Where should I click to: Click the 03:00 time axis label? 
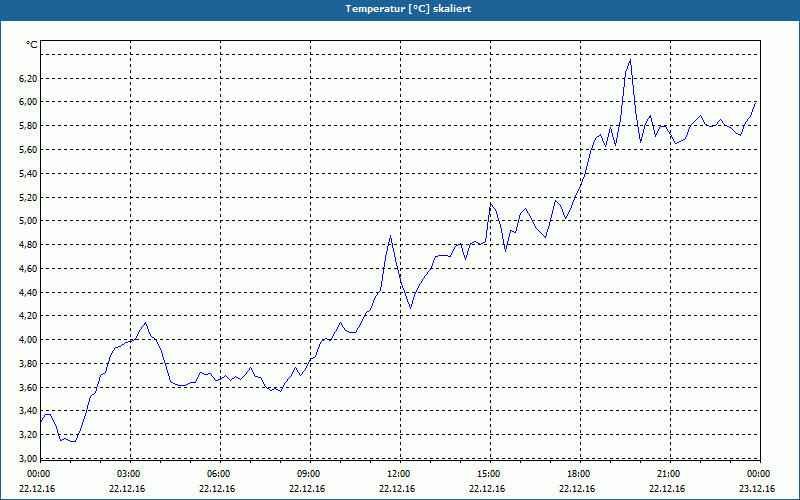[x=131, y=474]
